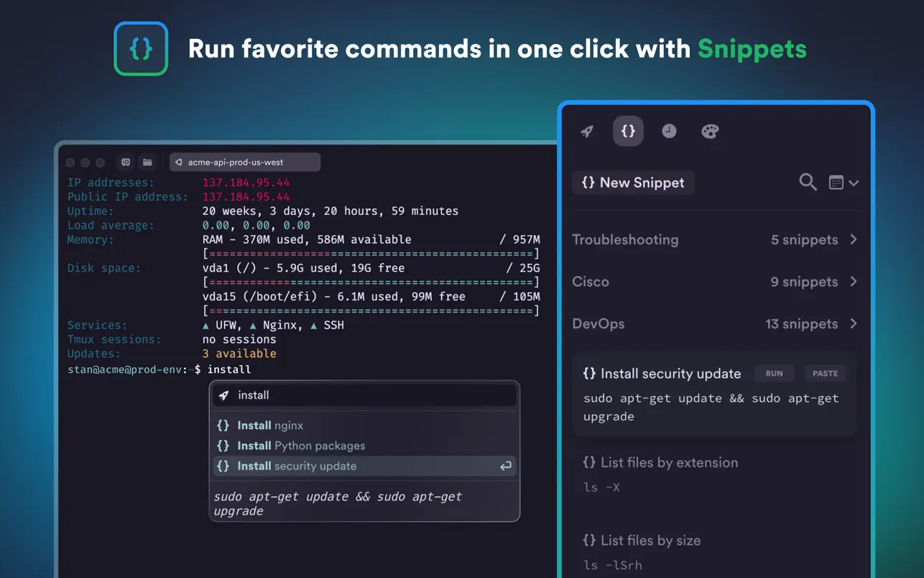
Task: Click the ls -X command text
Action: coord(601,487)
